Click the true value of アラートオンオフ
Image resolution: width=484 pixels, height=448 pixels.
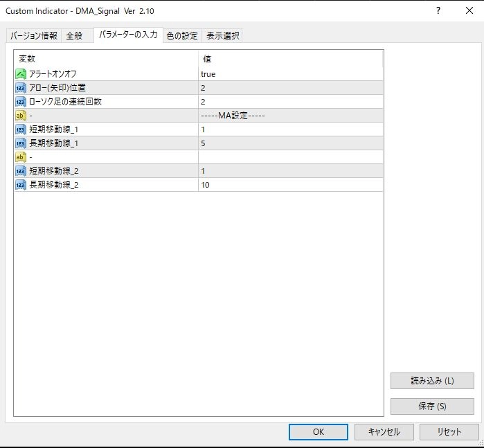(x=208, y=74)
